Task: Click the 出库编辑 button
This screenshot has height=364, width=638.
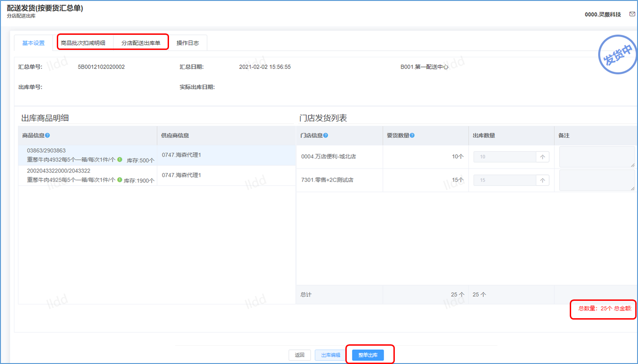Action: tap(330, 355)
